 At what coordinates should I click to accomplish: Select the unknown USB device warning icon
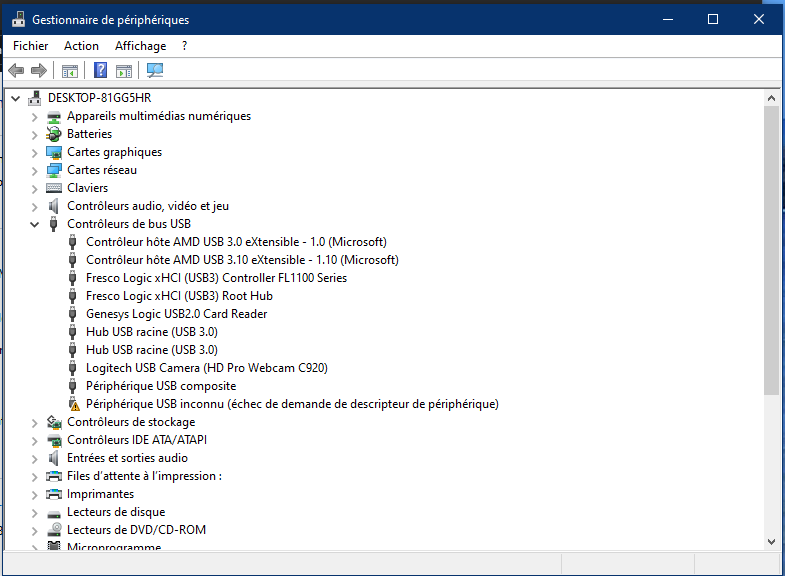pos(73,404)
